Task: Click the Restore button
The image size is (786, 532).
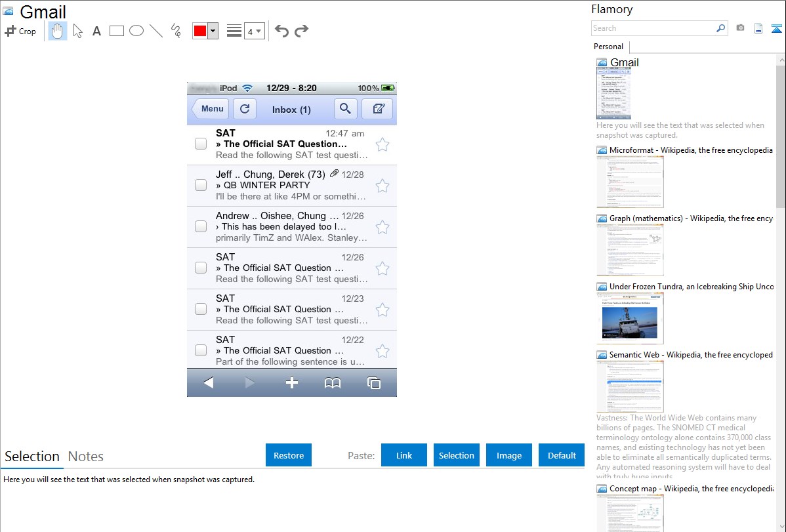Action: tap(289, 455)
